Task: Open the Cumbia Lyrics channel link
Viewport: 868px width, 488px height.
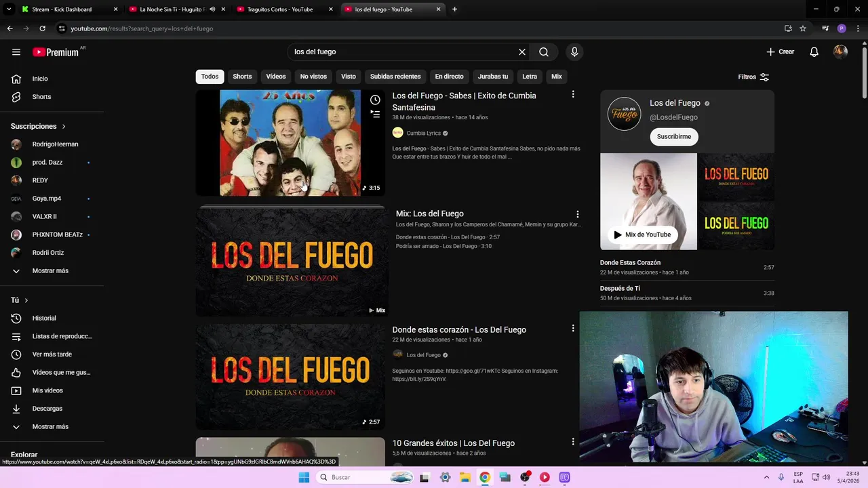Action: (x=423, y=134)
